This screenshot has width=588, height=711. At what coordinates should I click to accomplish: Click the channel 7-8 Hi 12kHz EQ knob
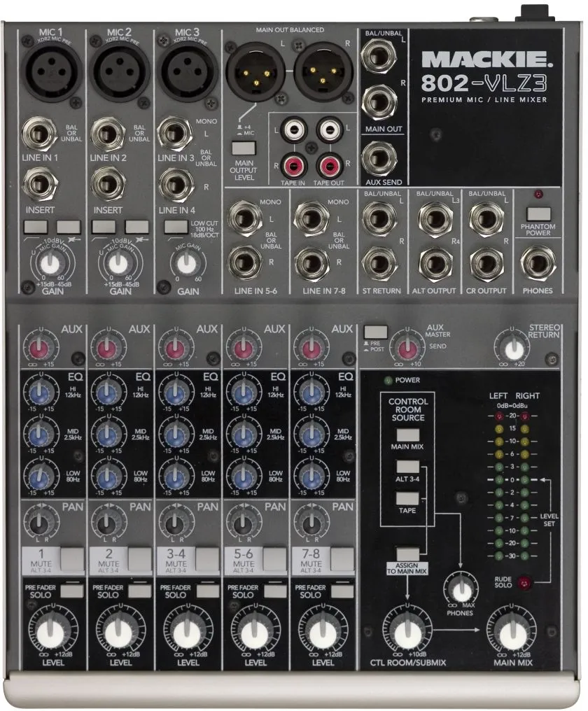[311, 392]
